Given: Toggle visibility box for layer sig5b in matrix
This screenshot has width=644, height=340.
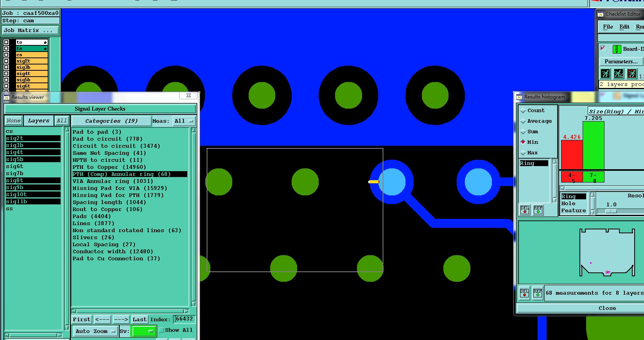Looking at the screenshot, I should (x=6, y=80).
